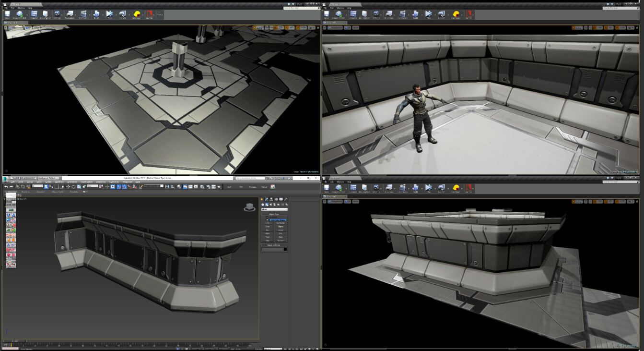Click the black color swatch under Name and Color
644x351 pixels.
coord(285,249)
